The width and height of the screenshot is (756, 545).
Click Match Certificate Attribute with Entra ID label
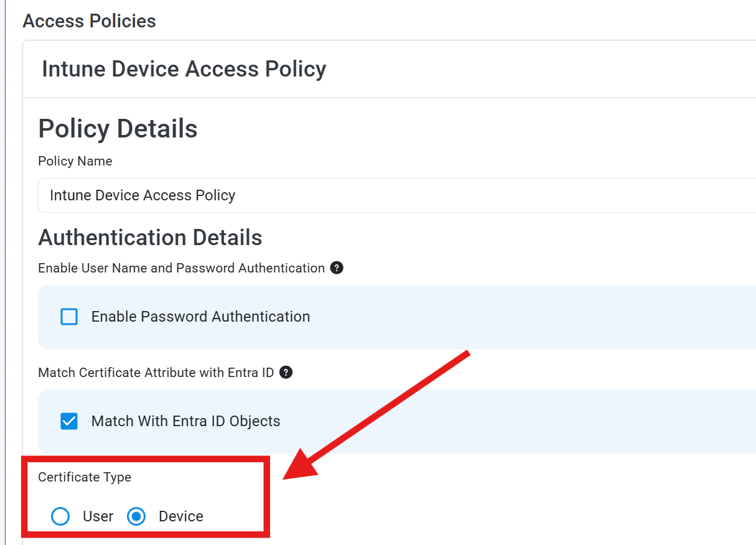[156, 373]
